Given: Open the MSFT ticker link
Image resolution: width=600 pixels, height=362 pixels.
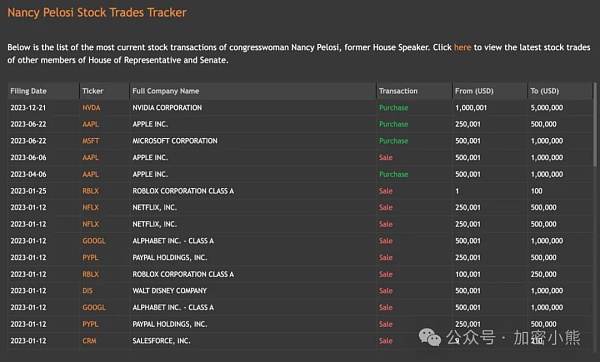Looking at the screenshot, I should click(x=91, y=141).
